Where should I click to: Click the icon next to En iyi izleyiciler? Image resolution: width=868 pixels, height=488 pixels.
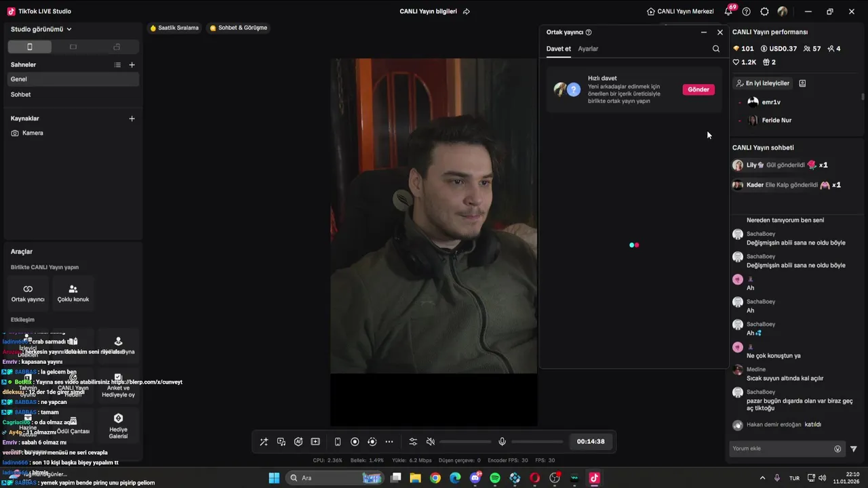(802, 83)
